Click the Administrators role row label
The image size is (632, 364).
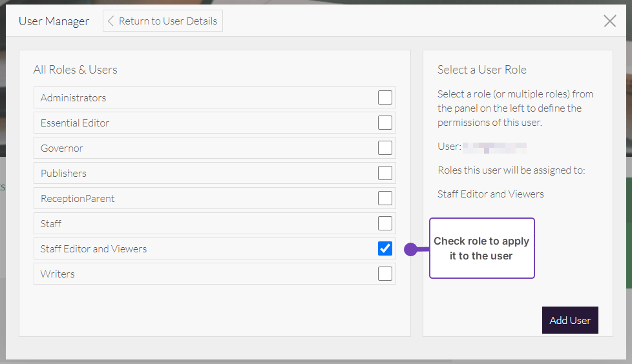(73, 98)
